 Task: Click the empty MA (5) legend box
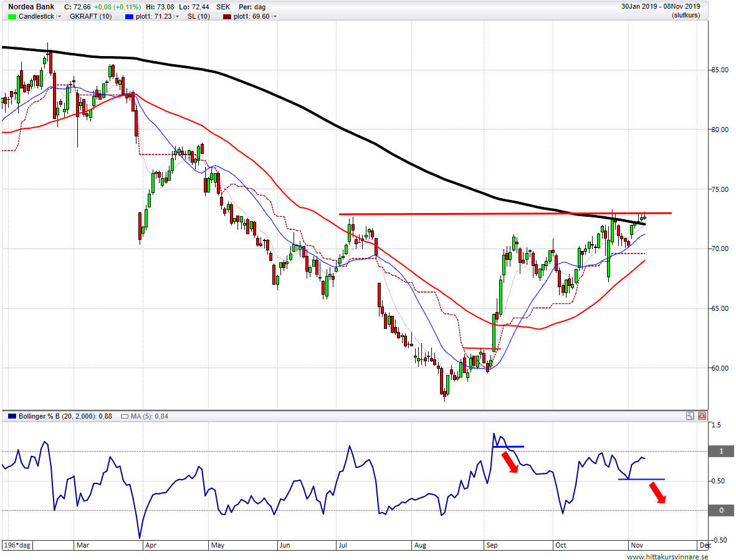125,416
